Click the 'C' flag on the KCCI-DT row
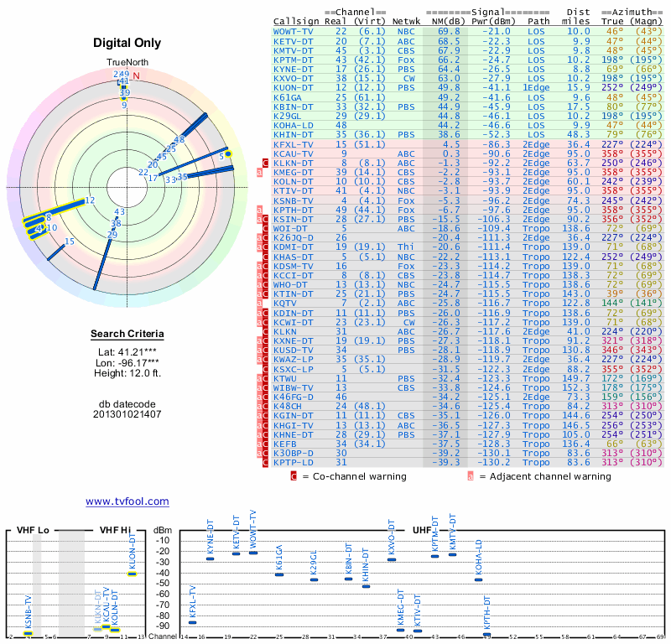The height and width of the screenshot is (644, 671). pyautogui.click(x=265, y=276)
